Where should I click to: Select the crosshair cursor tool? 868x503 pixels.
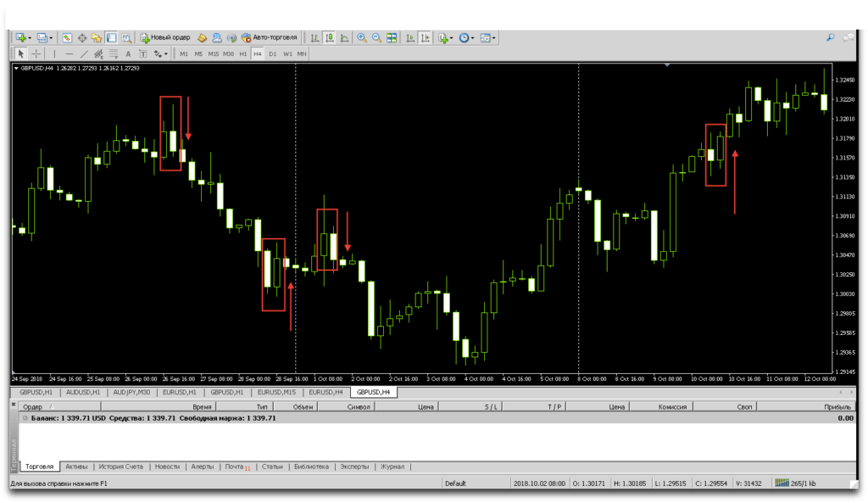pyautogui.click(x=36, y=53)
